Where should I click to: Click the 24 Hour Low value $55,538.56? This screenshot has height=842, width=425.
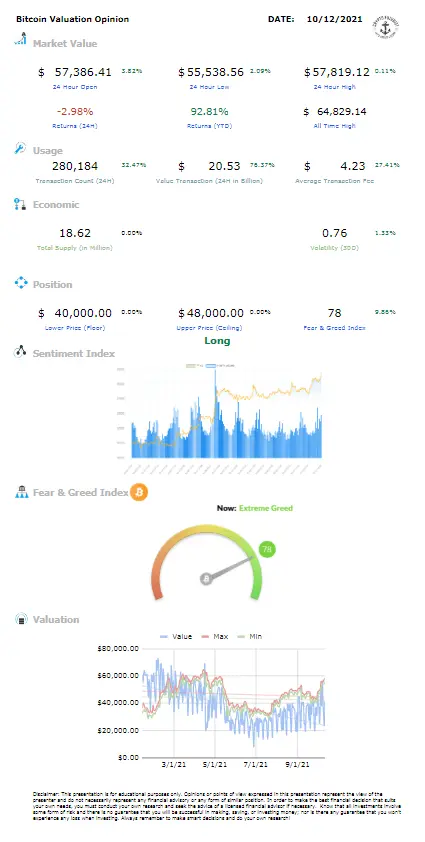211,71
